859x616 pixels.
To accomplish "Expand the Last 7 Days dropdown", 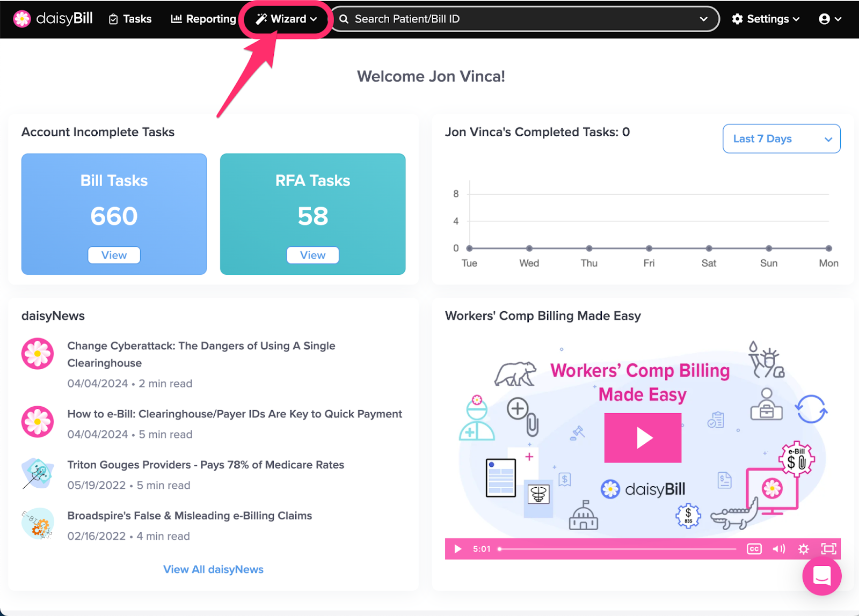I will 781,138.
